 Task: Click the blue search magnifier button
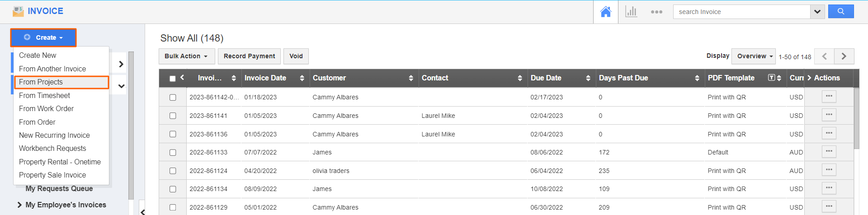[x=840, y=12]
